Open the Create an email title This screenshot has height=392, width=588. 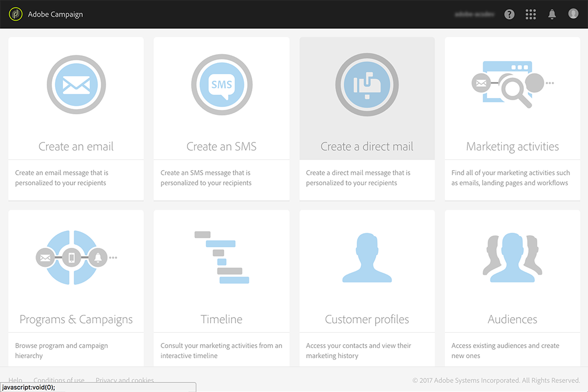pyautogui.click(x=76, y=146)
